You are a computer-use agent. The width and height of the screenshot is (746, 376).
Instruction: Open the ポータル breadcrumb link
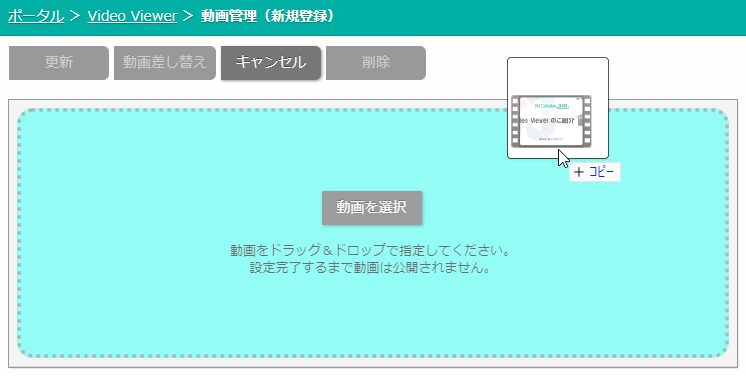pyautogui.click(x=36, y=16)
